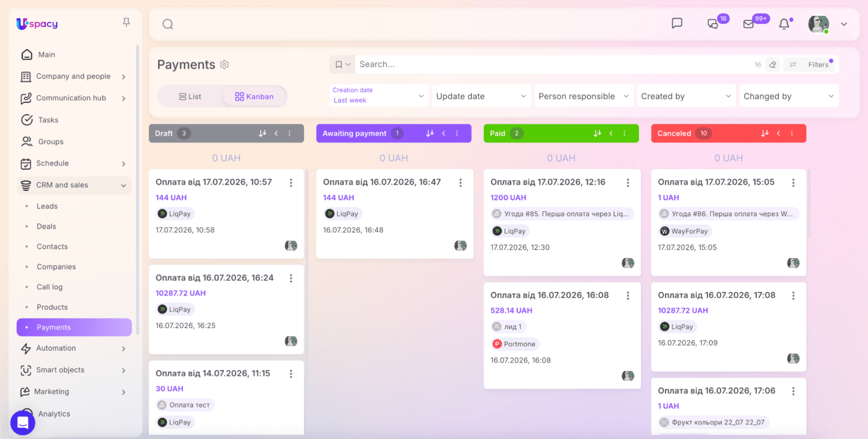Collapse the Paid column
Screen dimensions: 868x439
(x=611, y=133)
